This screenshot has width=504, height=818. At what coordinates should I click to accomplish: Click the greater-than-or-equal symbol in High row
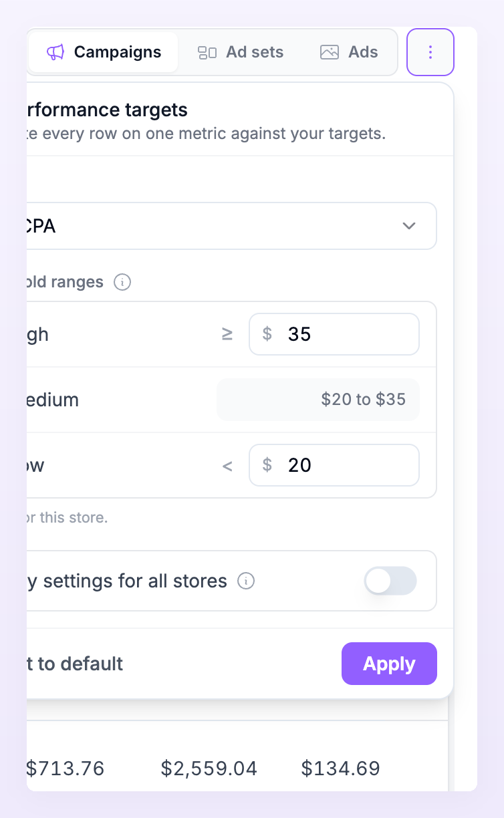point(227,334)
